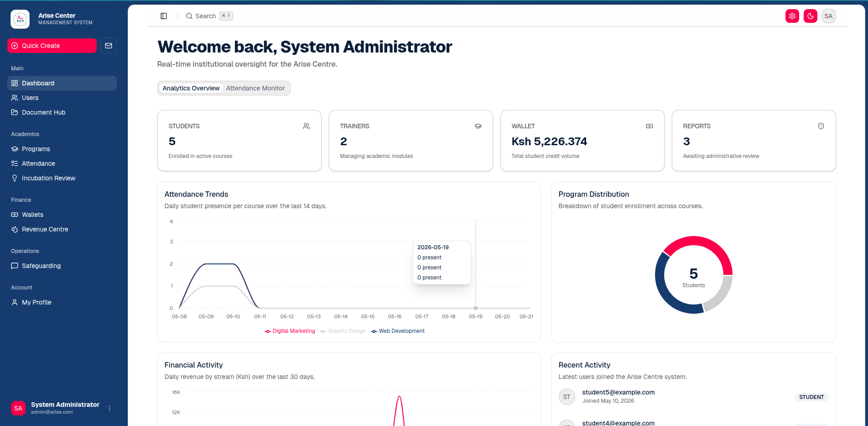Open the Attendance section

click(62, 163)
